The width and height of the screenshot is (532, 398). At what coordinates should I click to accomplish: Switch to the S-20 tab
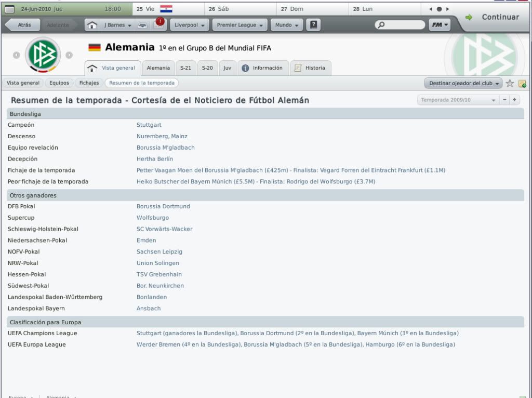coord(207,68)
